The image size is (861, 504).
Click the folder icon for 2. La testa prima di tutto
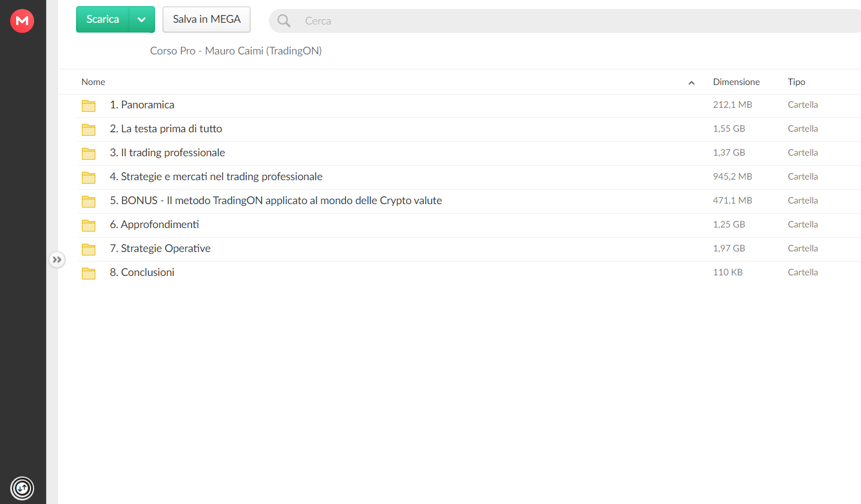coord(89,130)
